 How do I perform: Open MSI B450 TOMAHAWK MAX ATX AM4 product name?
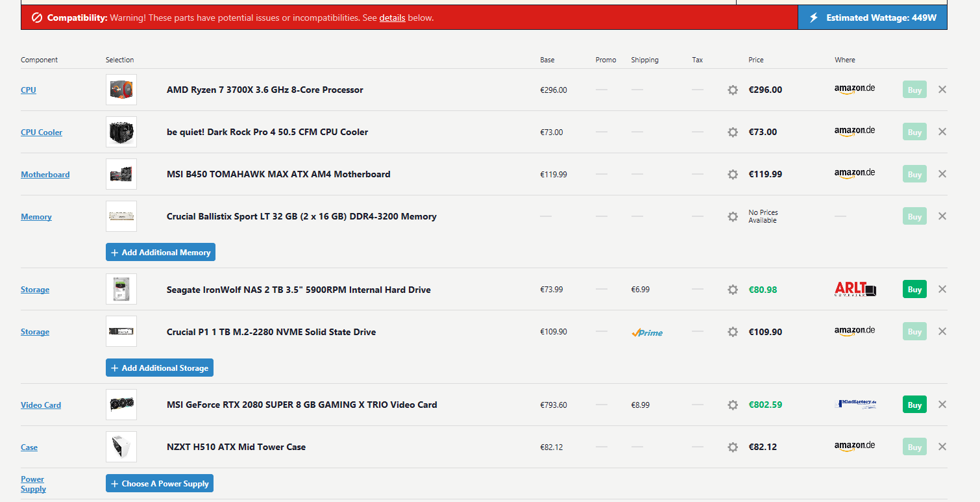coord(278,174)
